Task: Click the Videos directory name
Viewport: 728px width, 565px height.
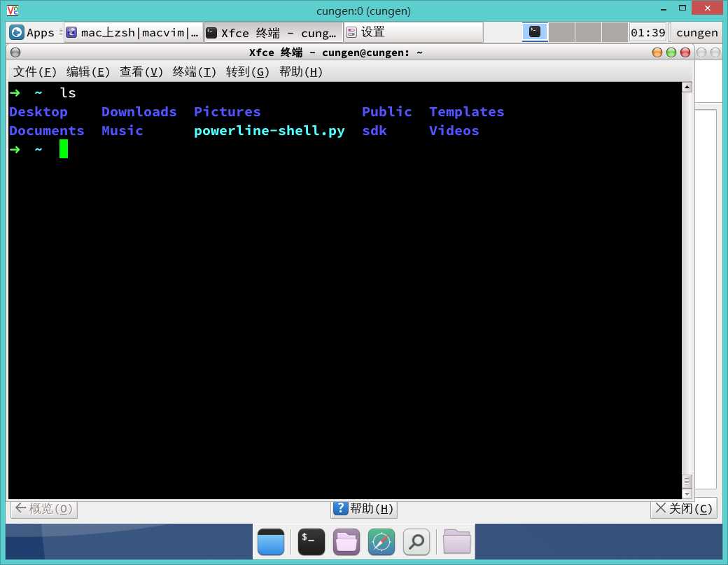Action: (454, 131)
